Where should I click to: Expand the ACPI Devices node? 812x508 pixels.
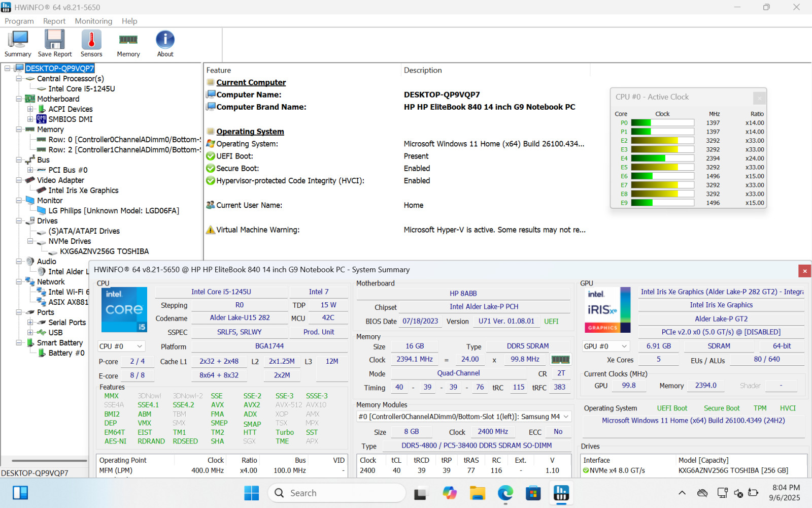[x=30, y=109]
